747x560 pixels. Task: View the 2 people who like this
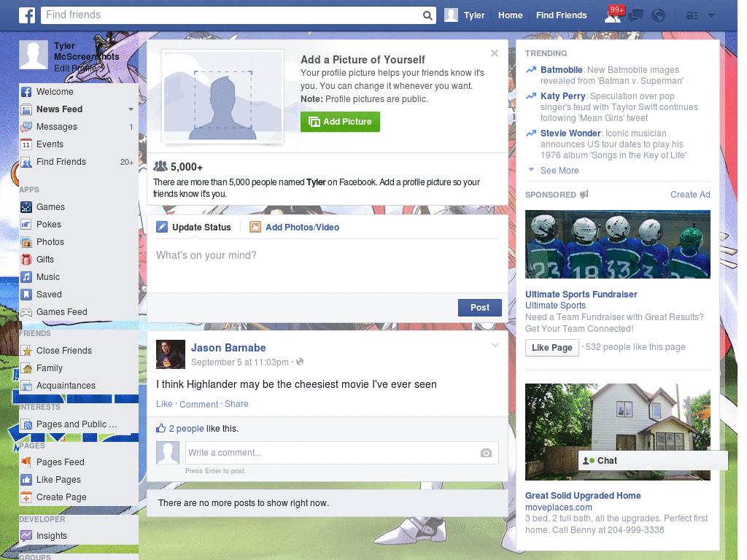point(186,429)
